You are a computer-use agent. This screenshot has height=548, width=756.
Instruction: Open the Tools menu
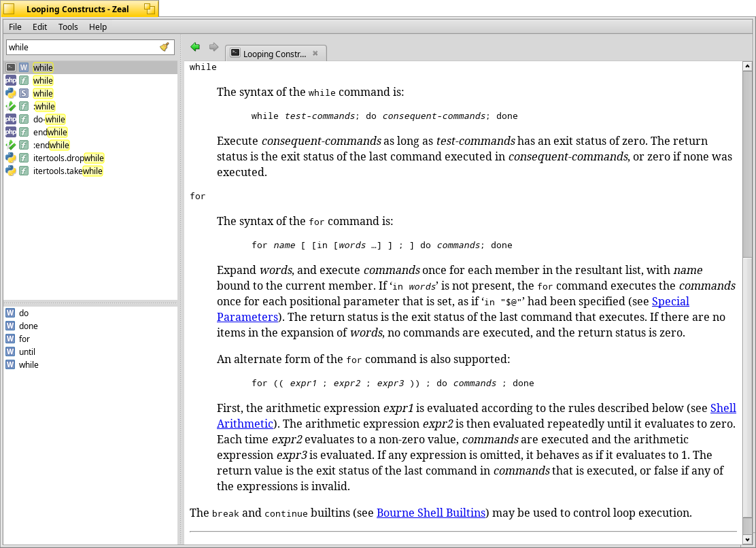68,27
